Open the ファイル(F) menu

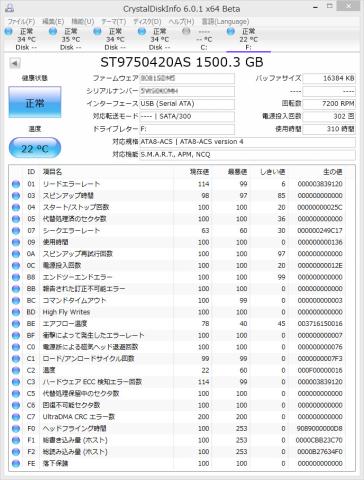pyautogui.click(x=21, y=22)
